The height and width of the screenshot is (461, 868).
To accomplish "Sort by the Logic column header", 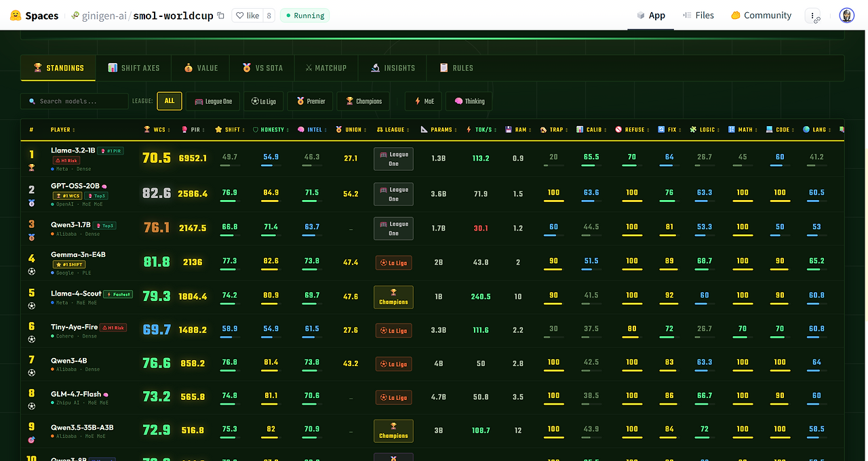I will pyautogui.click(x=705, y=129).
